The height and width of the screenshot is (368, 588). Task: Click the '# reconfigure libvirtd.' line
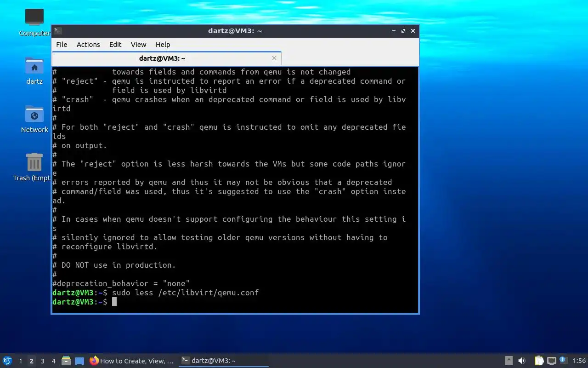(x=105, y=247)
